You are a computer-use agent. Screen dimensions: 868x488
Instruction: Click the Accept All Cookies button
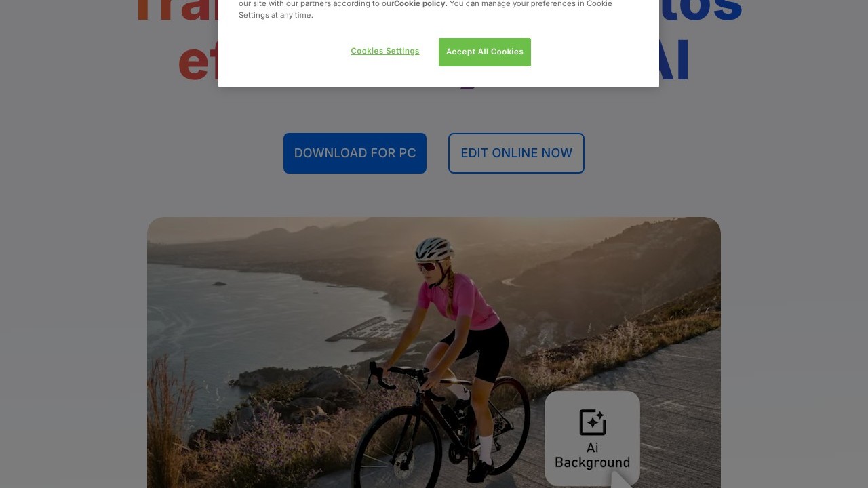484,52
